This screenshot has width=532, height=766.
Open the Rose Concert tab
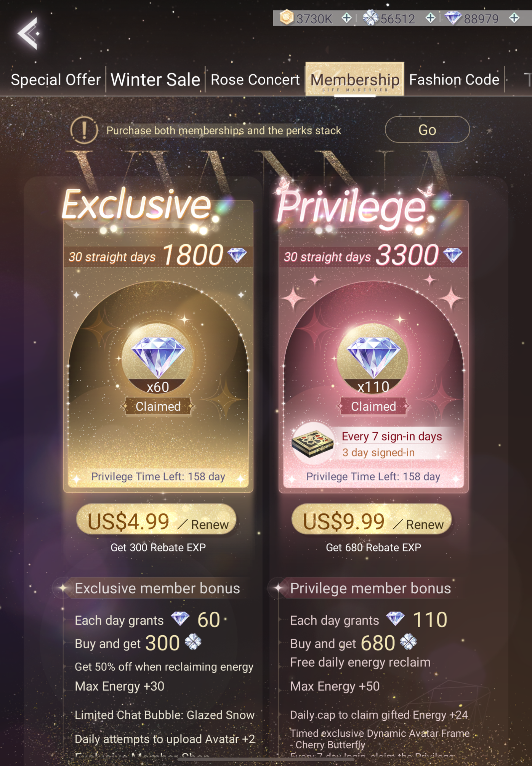(255, 80)
